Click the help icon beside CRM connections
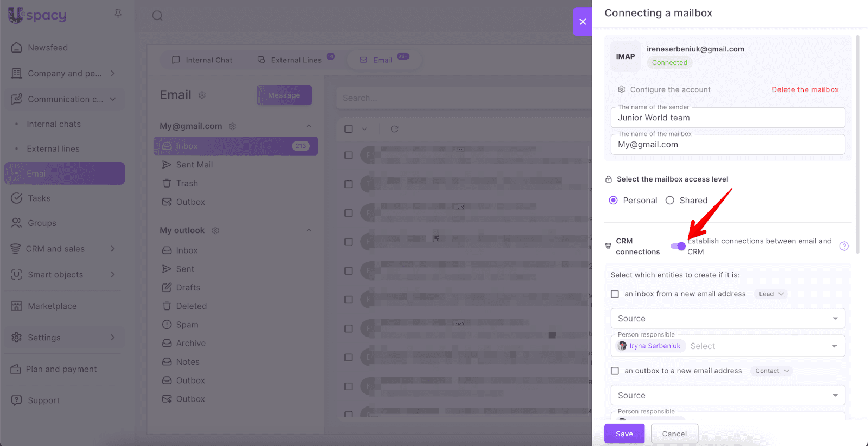 click(844, 246)
